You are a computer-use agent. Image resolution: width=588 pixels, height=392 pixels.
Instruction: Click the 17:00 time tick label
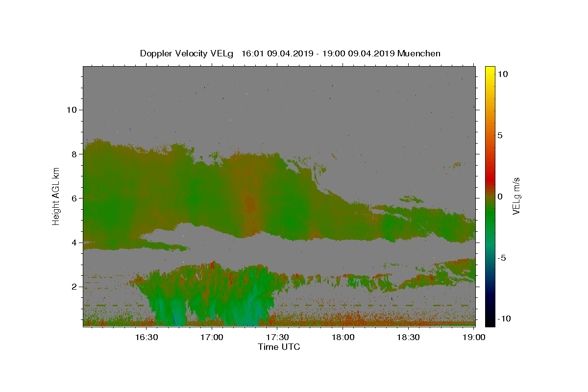pos(212,337)
